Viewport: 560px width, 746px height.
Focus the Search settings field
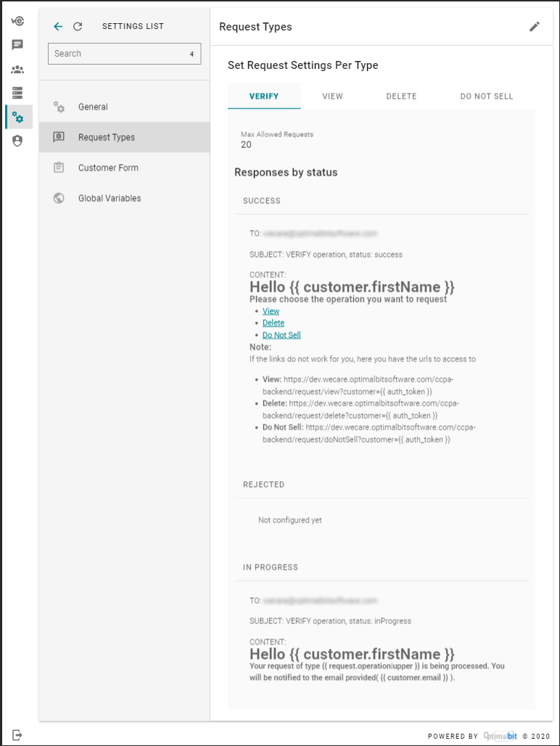point(125,54)
